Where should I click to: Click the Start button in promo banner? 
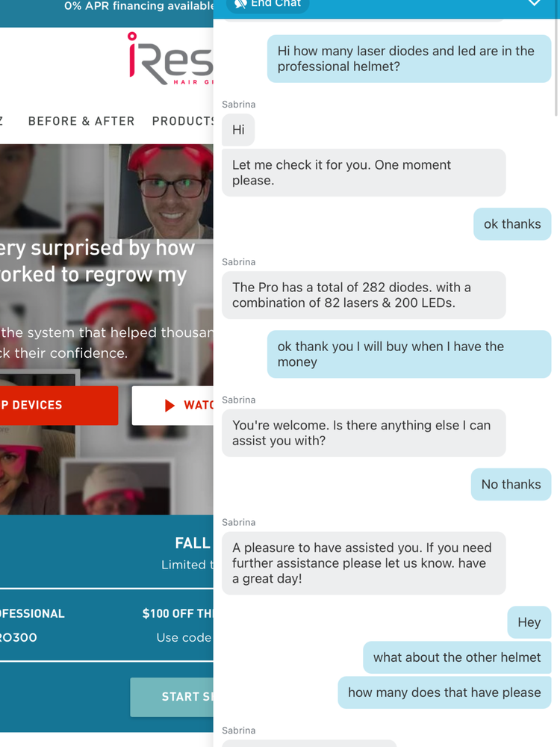[x=172, y=696]
